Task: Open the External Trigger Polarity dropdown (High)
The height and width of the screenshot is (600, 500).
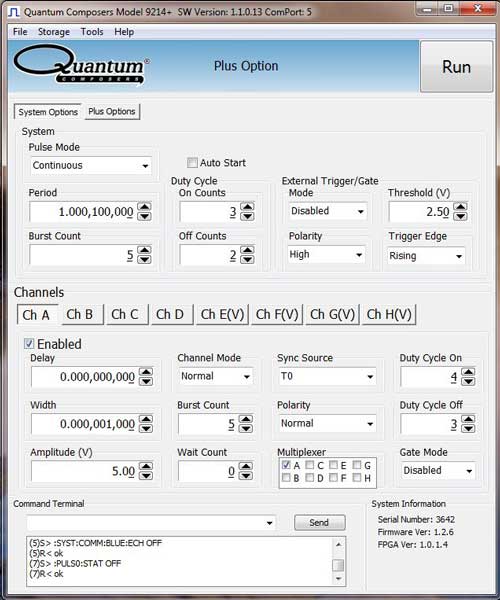Action: pos(326,255)
